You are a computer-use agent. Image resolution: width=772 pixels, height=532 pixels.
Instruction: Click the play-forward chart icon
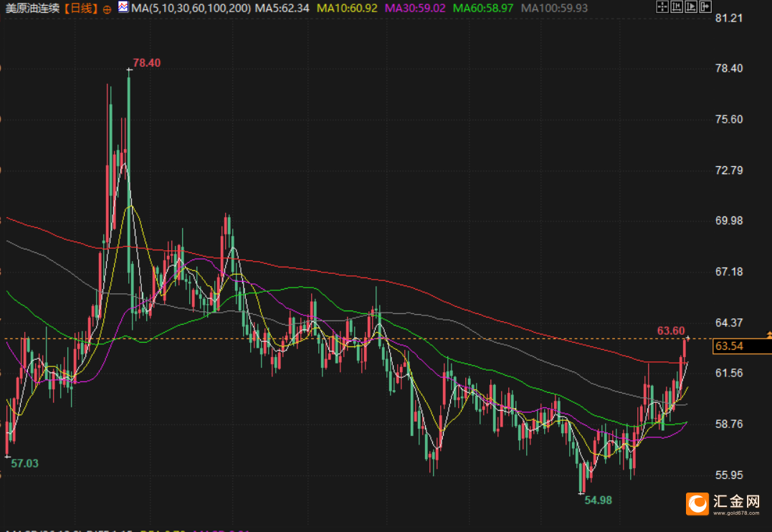tap(690, 8)
